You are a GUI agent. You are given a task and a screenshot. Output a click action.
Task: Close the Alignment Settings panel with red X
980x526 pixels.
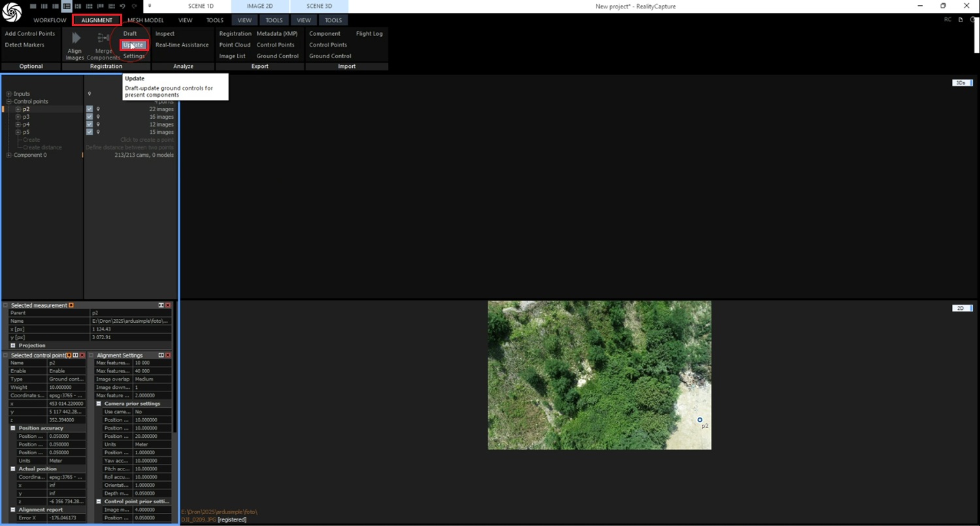(168, 355)
